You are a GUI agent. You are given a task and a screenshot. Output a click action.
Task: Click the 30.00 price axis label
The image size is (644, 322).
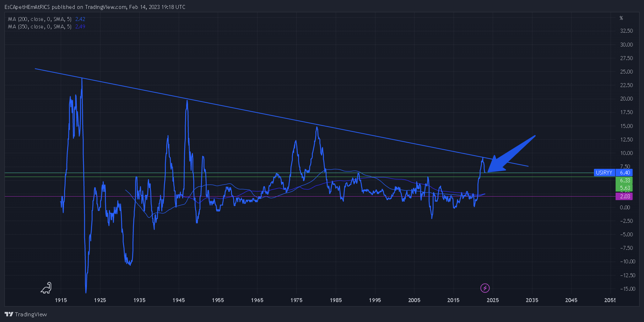(x=627, y=44)
